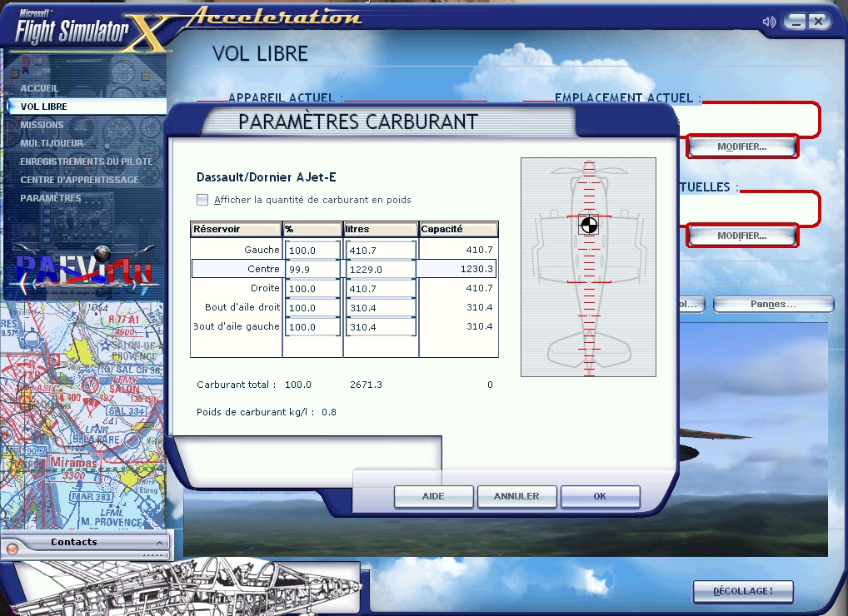The image size is (848, 616).
Task: Open MISSIONS from the side menu
Action: click(42, 125)
